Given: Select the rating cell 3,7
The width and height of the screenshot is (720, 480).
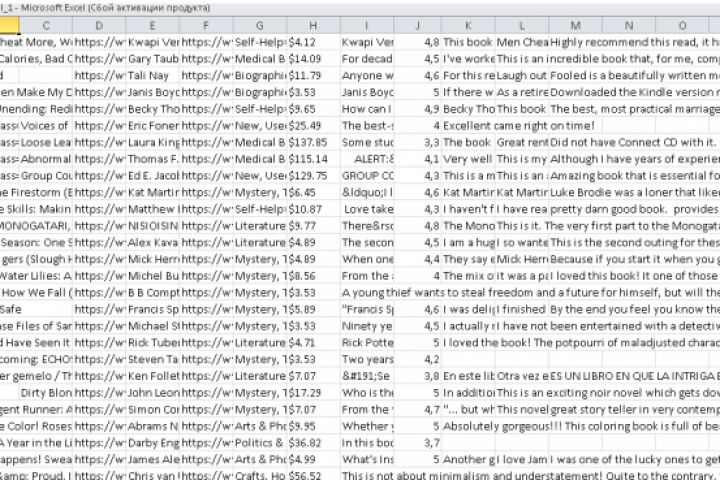Looking at the screenshot, I should [417, 443].
